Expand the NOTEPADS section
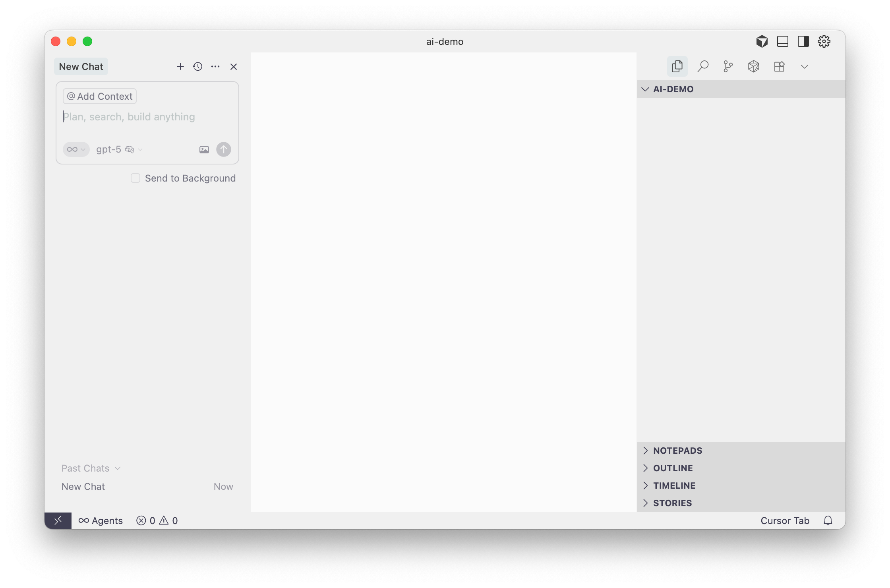 click(x=741, y=451)
